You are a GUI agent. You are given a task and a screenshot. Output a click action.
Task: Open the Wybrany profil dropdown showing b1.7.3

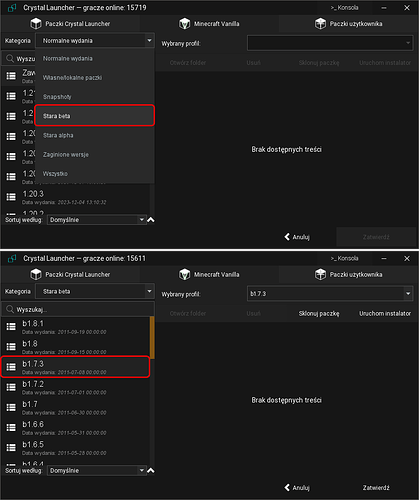coord(330,294)
